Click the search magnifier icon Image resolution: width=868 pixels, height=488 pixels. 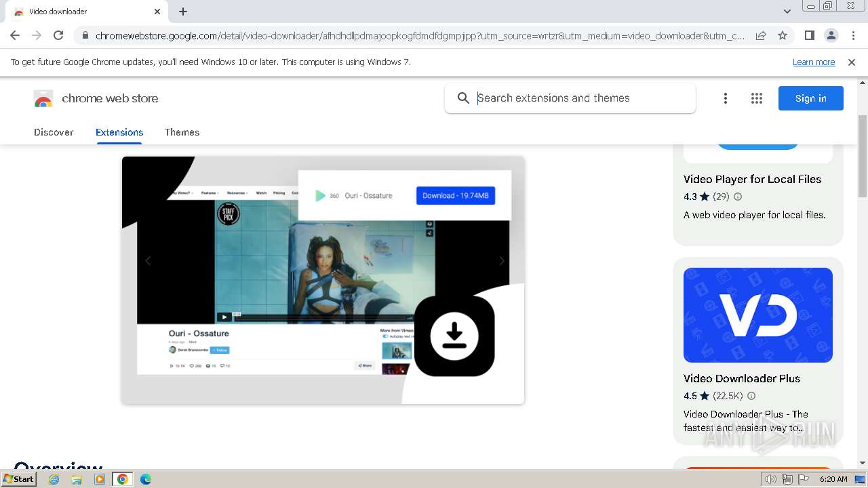click(x=463, y=98)
